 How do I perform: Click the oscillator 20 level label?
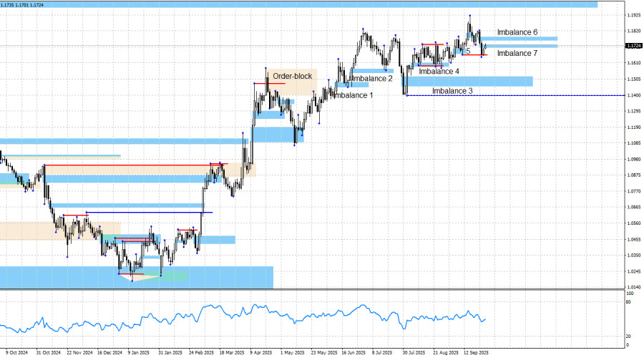point(628,337)
